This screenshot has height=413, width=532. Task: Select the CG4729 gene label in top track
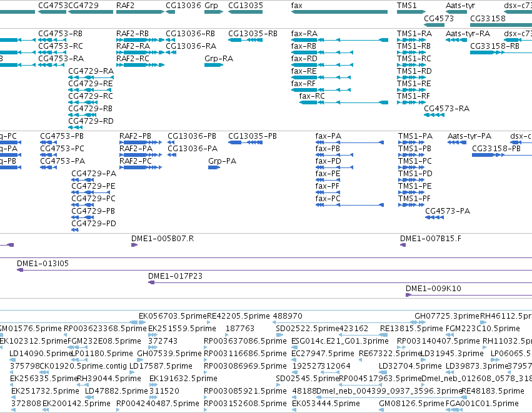[x=84, y=6]
